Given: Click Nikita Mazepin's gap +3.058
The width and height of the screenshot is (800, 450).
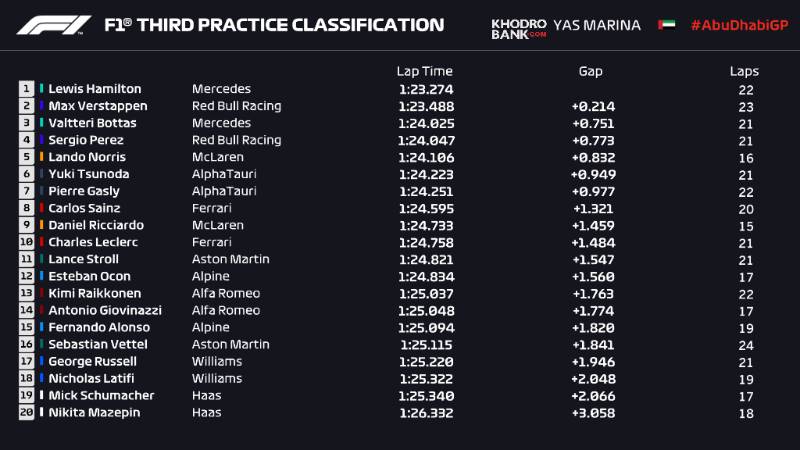Looking at the screenshot, I should click(593, 412).
